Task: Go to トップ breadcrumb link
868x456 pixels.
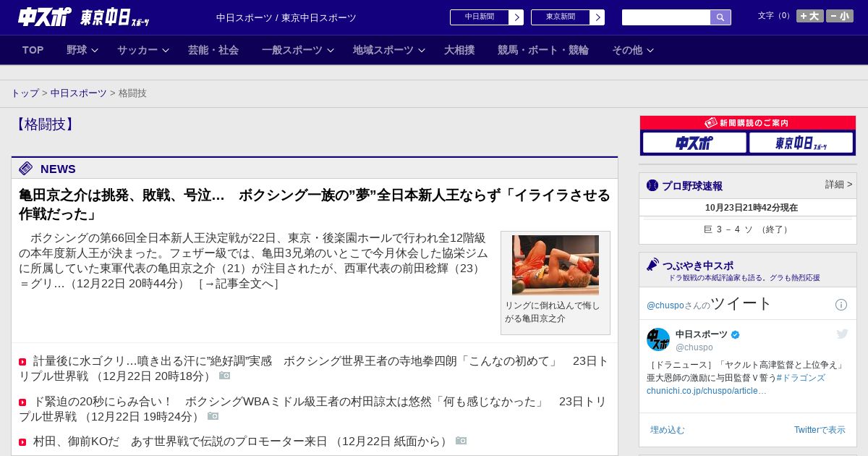Action: click(x=25, y=93)
